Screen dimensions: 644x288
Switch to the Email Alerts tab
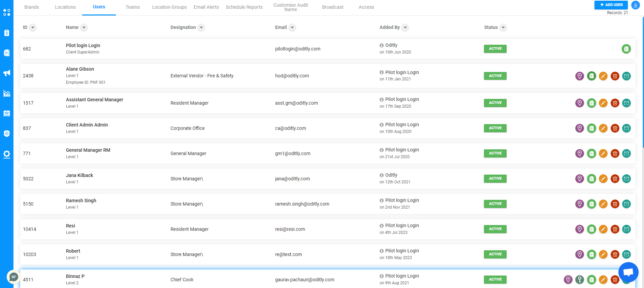pyautogui.click(x=206, y=7)
